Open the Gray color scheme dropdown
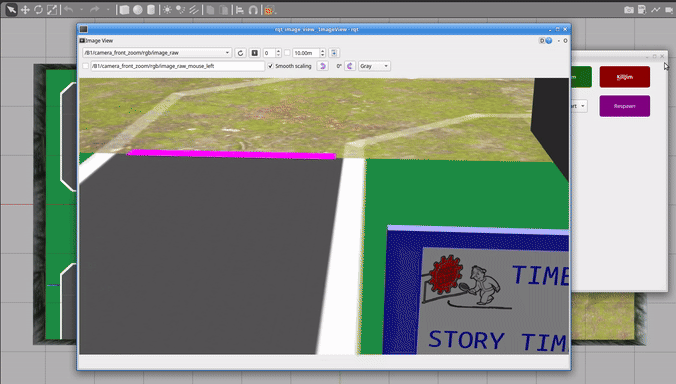Viewport: 676px width, 384px height. (374, 66)
